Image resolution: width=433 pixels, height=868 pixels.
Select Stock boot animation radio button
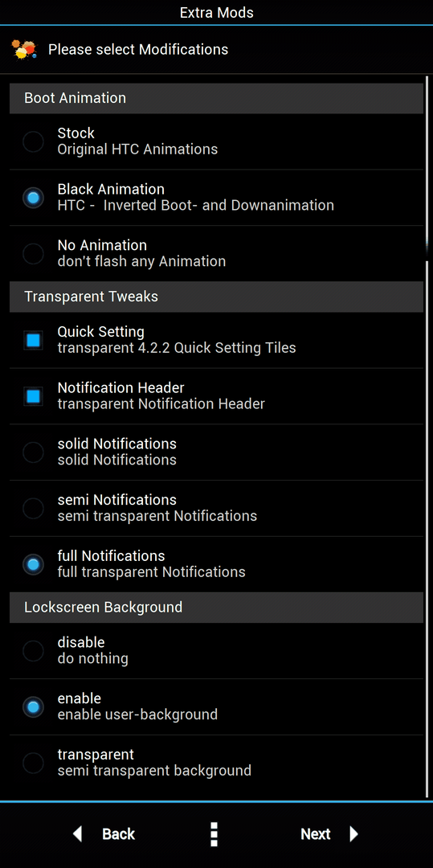point(33,141)
